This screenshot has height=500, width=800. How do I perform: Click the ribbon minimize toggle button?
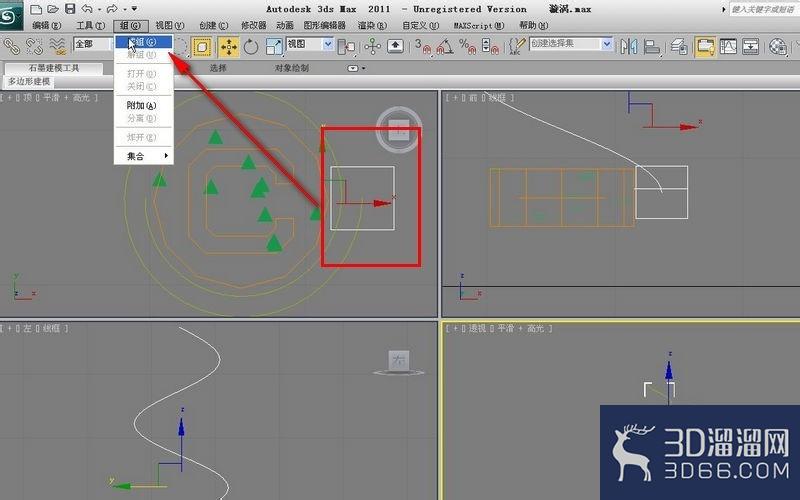click(353, 68)
